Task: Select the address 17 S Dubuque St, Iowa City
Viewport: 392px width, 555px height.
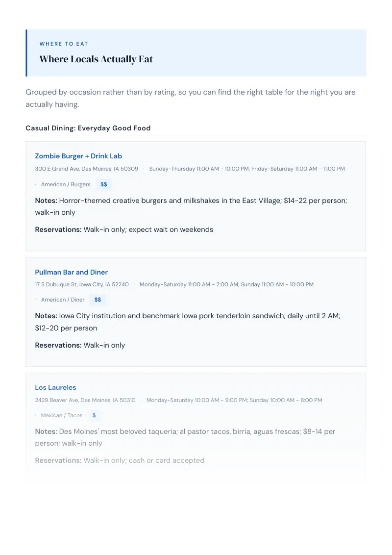Action: coord(82,284)
